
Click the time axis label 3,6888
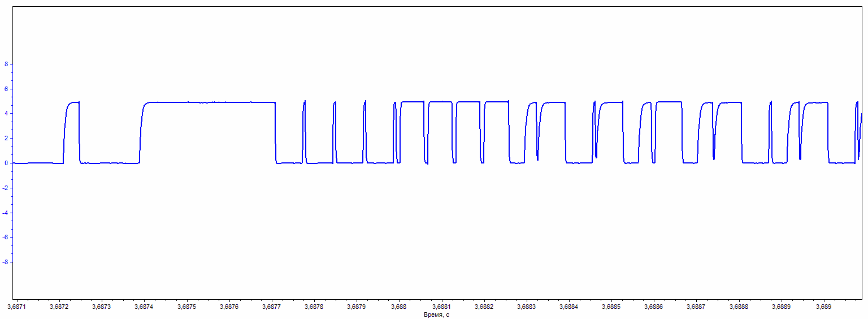[x=739, y=307]
